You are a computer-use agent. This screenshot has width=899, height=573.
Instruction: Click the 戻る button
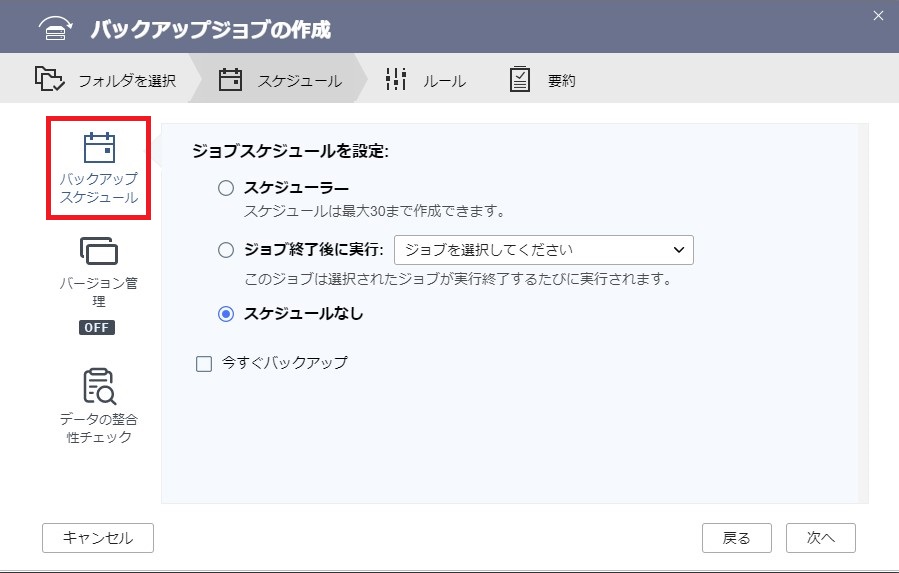click(737, 538)
